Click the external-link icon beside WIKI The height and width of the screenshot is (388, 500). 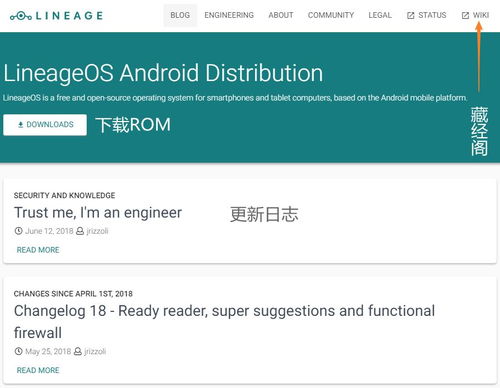(465, 15)
